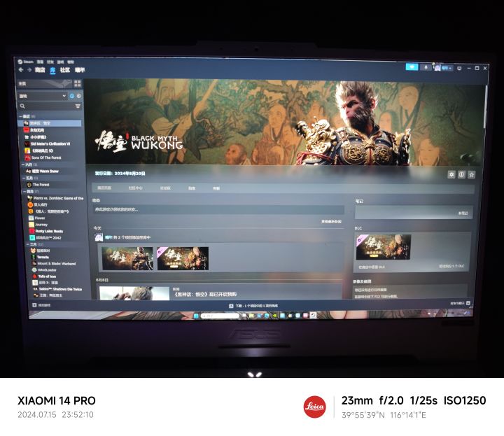Image resolution: width=504 pixels, height=436 pixels.
Task: Open game info icon beside gear
Action: click(x=461, y=174)
